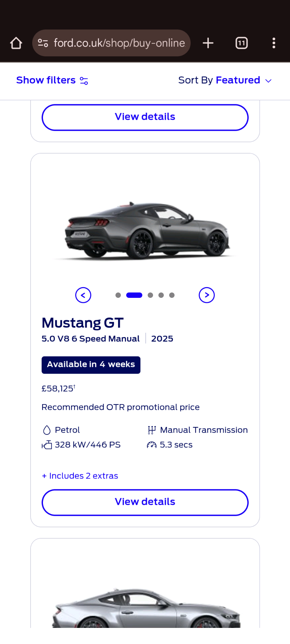Click the top View details button
Image resolution: width=290 pixels, height=644 pixels.
145,117
